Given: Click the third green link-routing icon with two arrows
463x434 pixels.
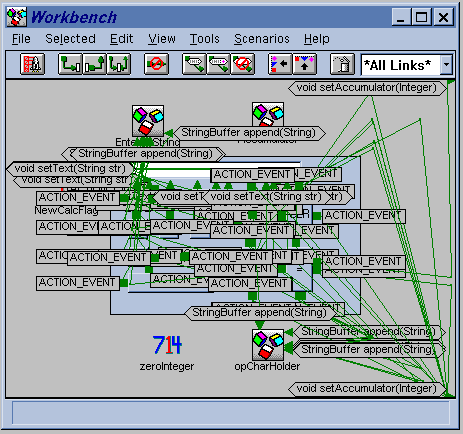Looking at the screenshot, I should (x=118, y=64).
